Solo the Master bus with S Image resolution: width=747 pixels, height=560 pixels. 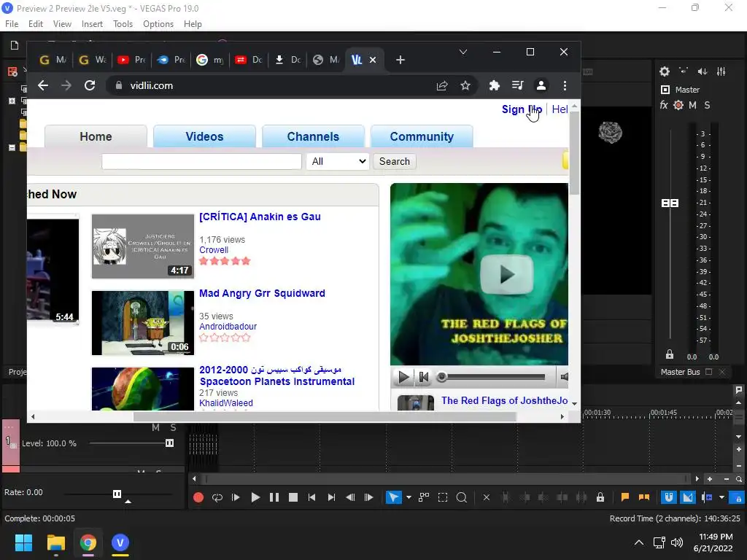click(x=707, y=105)
